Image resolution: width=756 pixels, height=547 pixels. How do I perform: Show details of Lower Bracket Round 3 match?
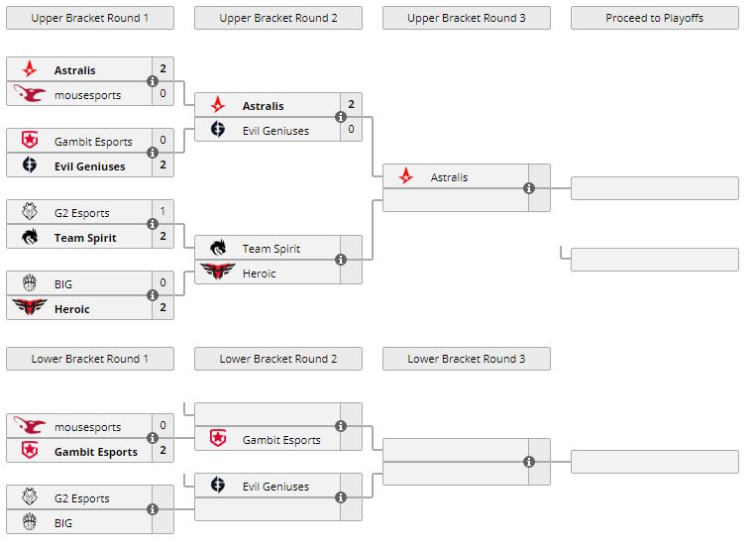click(529, 462)
